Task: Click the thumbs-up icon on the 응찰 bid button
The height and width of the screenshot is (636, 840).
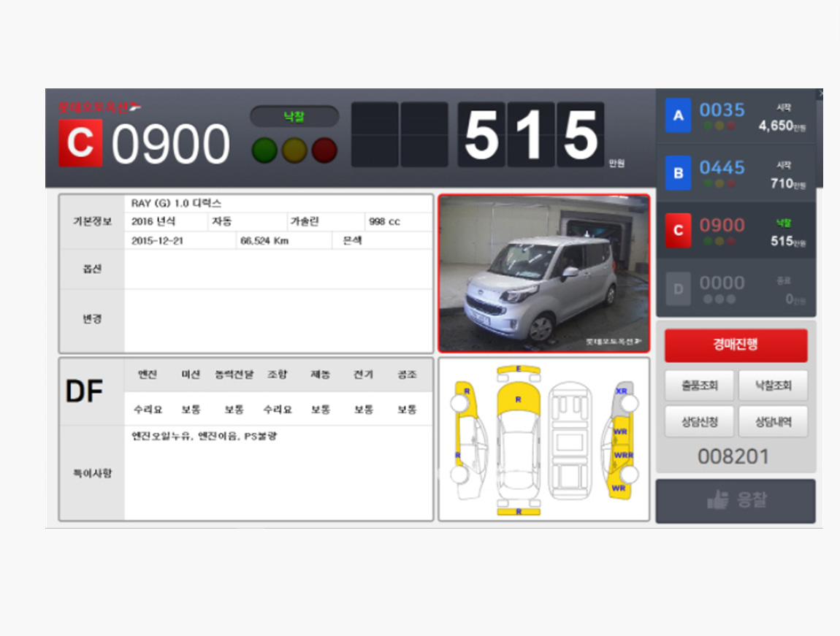Action: [719, 501]
